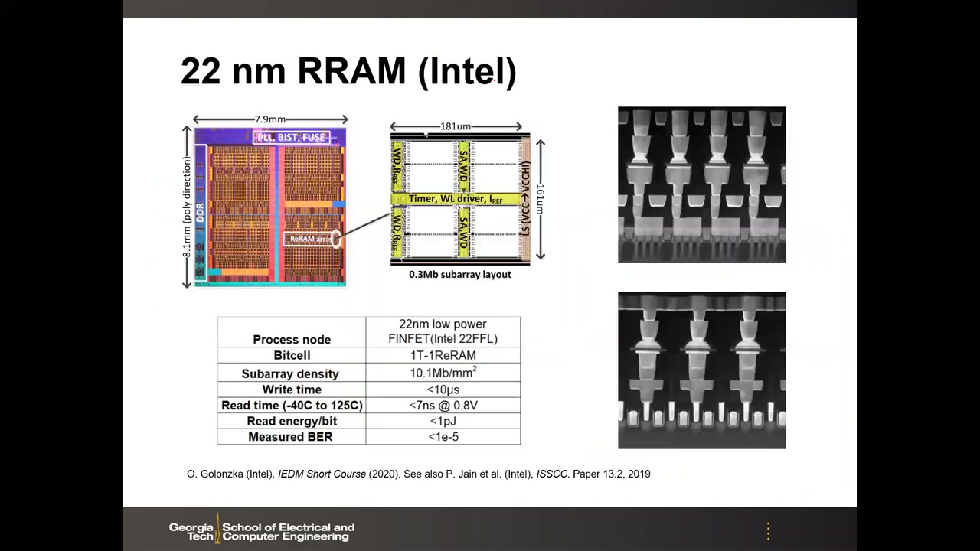Select the '<1pJ' table cell
This screenshot has height=551, width=980.
tap(443, 421)
